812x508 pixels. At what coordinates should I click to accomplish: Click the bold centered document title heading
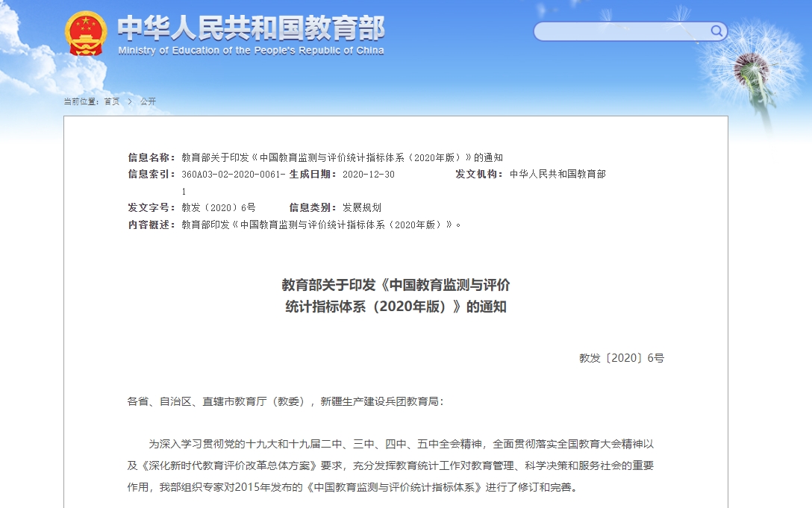pos(396,295)
